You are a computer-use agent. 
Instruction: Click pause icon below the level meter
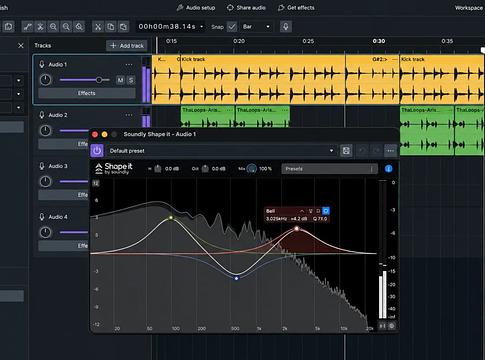click(x=382, y=326)
